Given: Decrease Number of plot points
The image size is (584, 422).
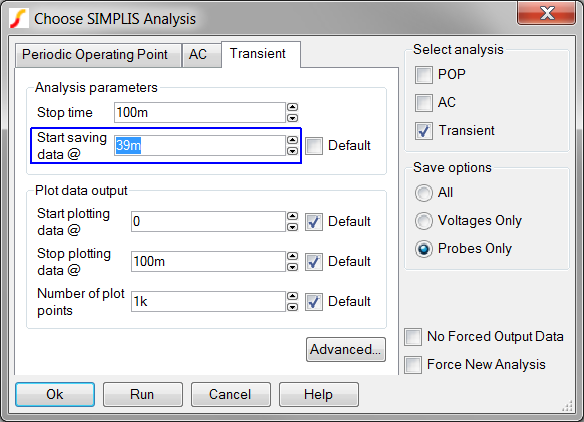Looking at the screenshot, I should pos(293,307).
